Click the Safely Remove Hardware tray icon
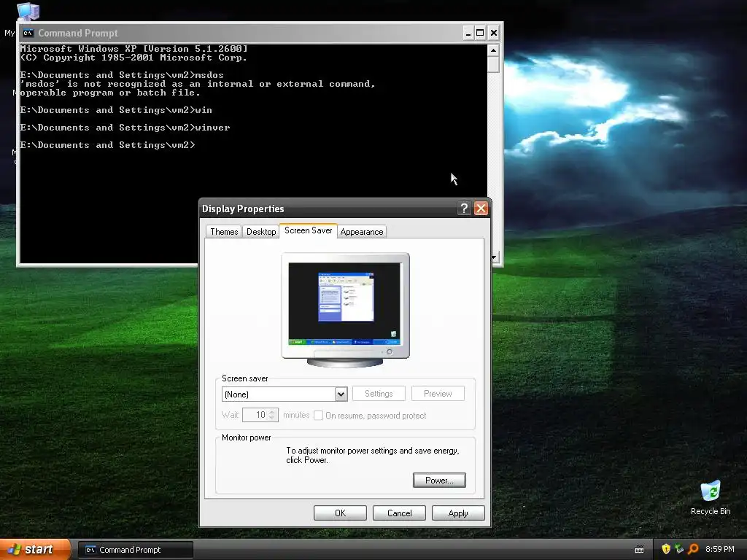 (679, 549)
